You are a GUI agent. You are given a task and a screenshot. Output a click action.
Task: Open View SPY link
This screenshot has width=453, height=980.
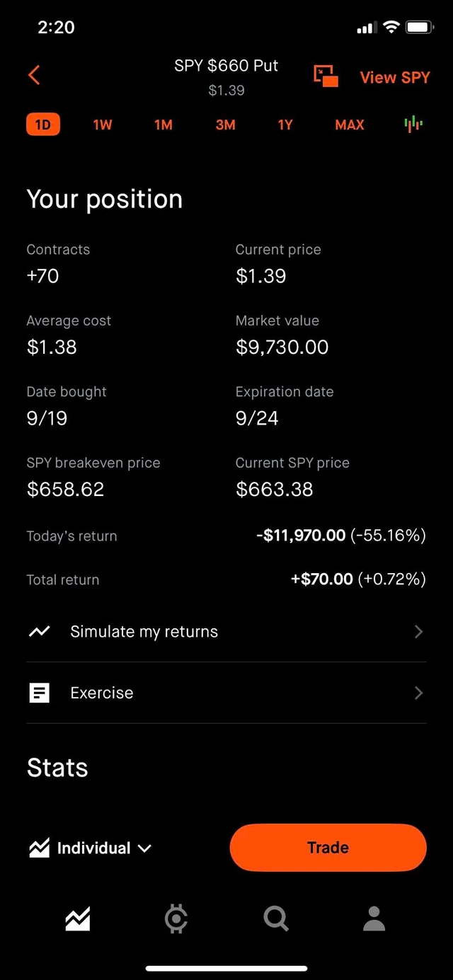(x=394, y=78)
